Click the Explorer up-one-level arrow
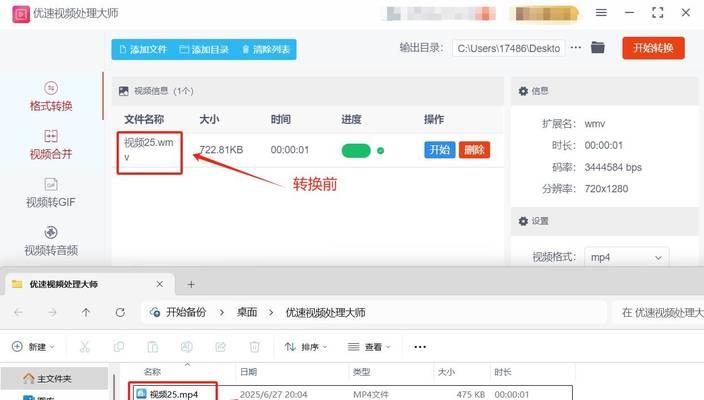This screenshot has width=704, height=400. pos(86,312)
